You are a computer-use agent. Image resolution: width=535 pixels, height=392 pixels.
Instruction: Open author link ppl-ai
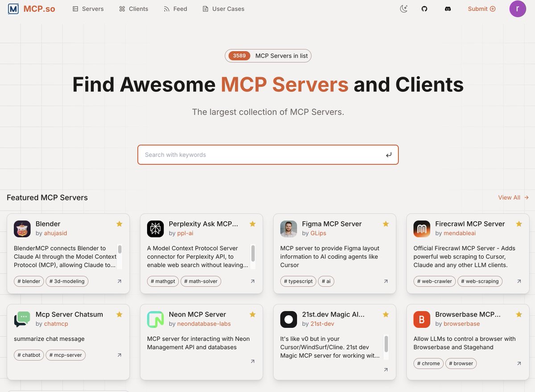pos(185,233)
